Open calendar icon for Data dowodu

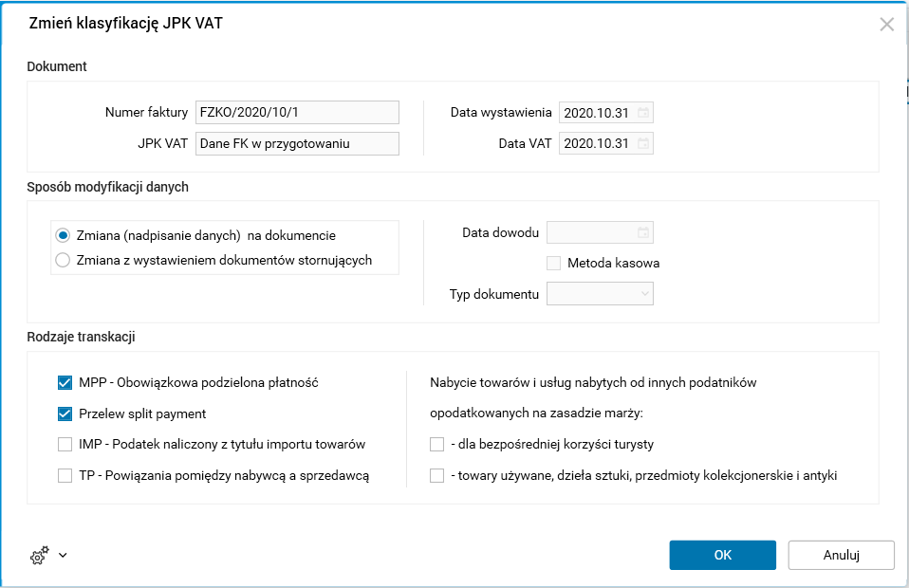(x=643, y=232)
